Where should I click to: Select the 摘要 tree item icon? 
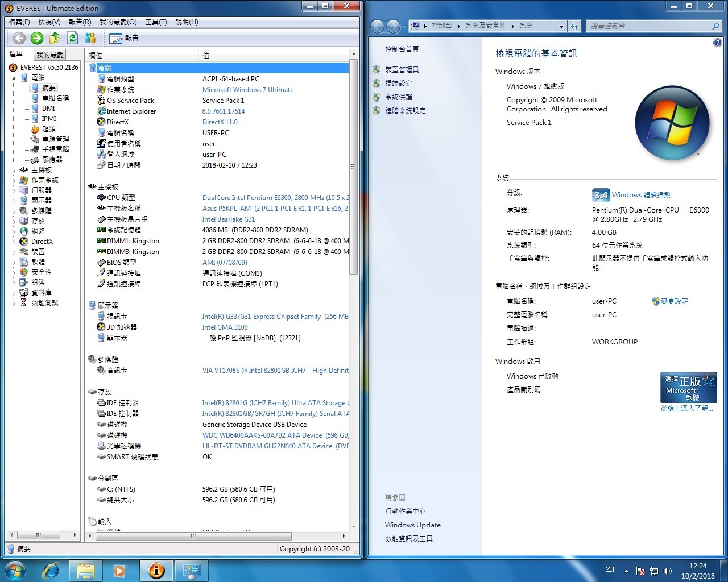tap(35, 88)
